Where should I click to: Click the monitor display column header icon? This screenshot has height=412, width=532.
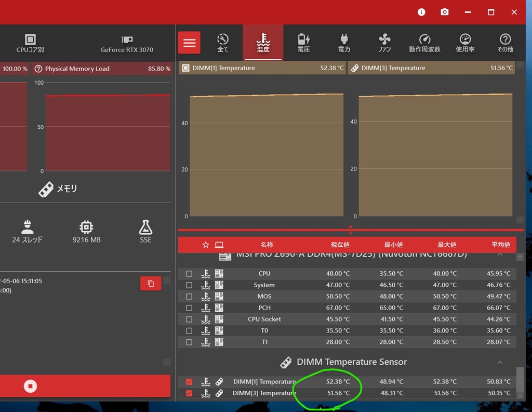[x=219, y=245]
